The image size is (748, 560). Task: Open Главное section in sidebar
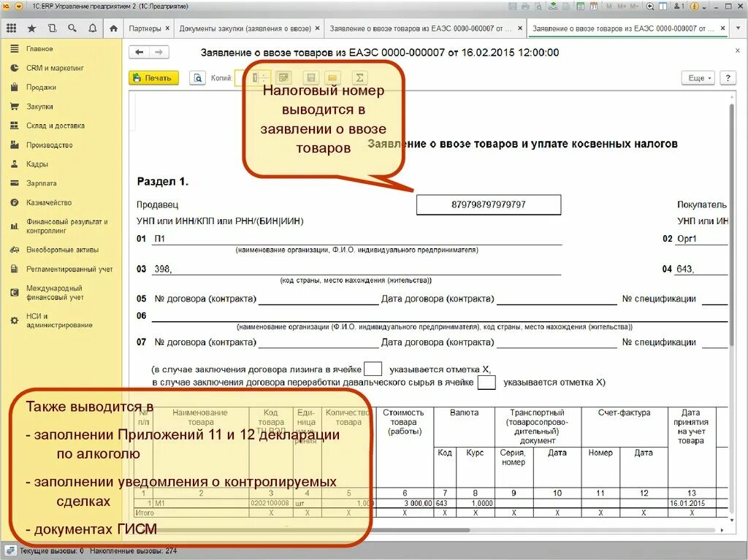(39, 49)
